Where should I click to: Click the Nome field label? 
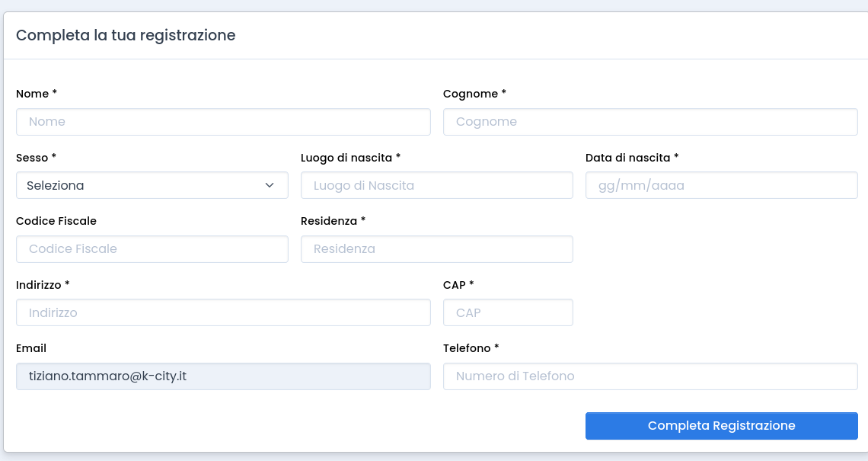pyautogui.click(x=36, y=94)
